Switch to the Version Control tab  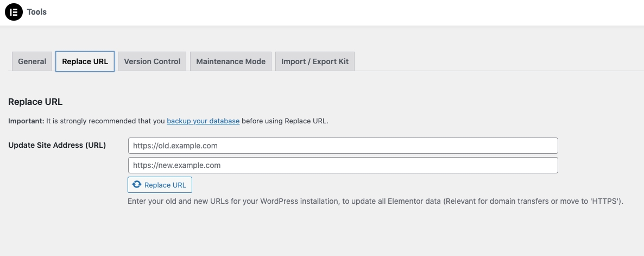(152, 61)
